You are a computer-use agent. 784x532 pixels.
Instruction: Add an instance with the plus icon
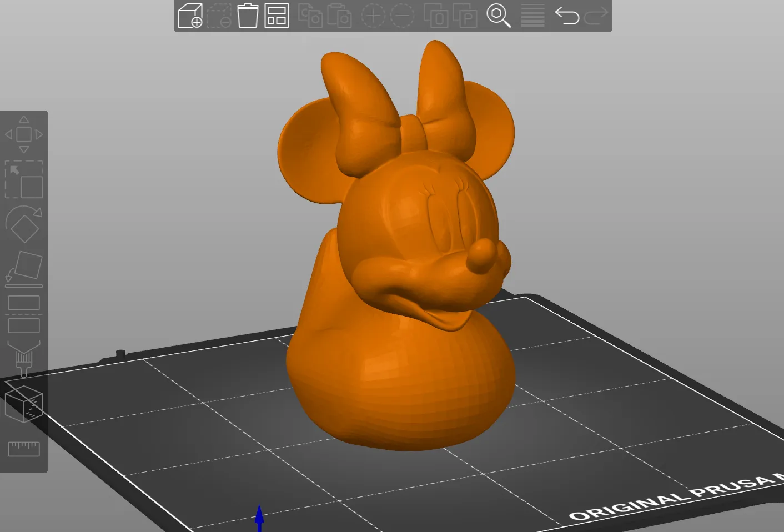[373, 16]
